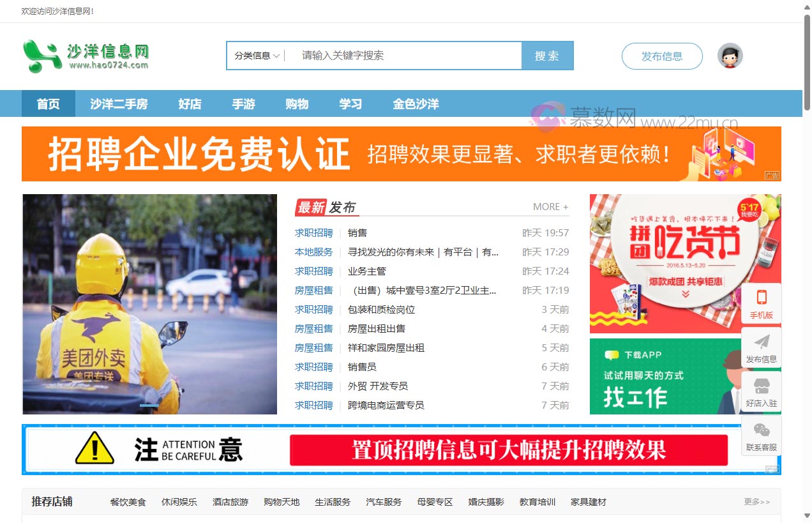The height and width of the screenshot is (523, 812).
Task: Click the 餐饮美食 category link
Action: click(x=126, y=502)
